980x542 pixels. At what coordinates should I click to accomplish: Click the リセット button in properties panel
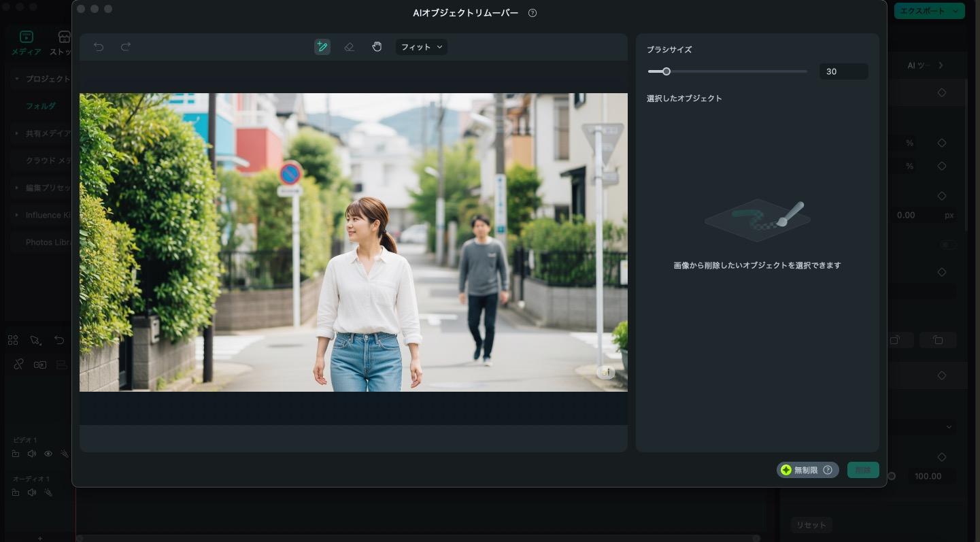pyautogui.click(x=811, y=525)
